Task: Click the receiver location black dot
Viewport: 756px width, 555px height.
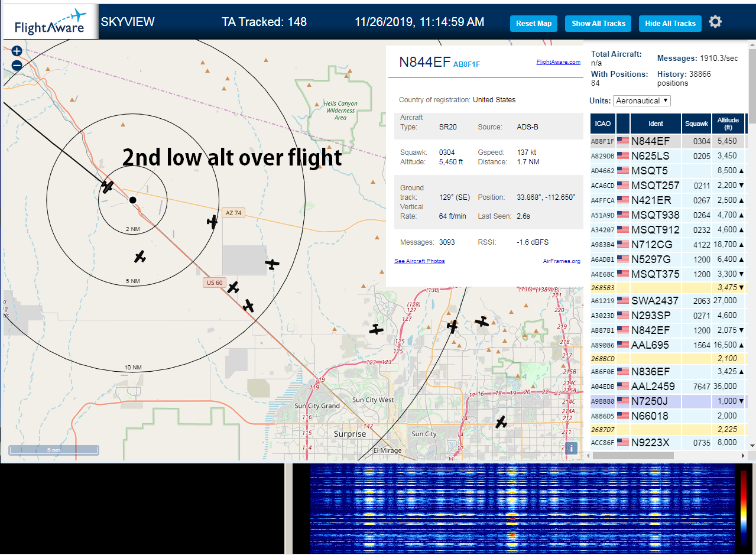Action: [x=133, y=200]
